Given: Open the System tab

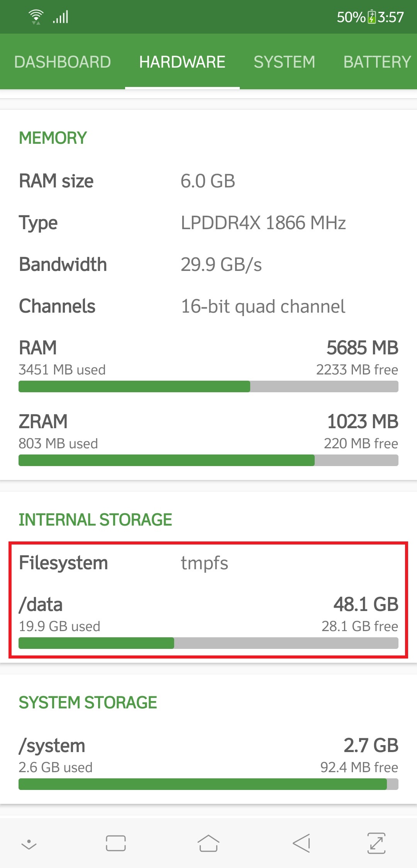Looking at the screenshot, I should pyautogui.click(x=285, y=62).
